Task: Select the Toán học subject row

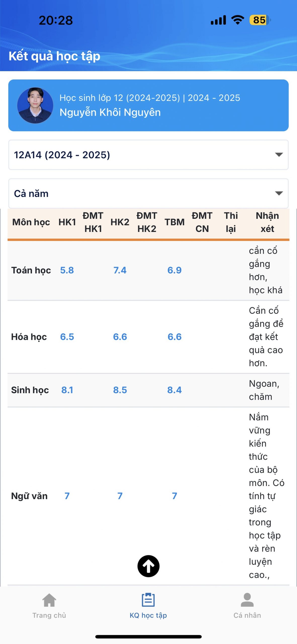Action: click(148, 270)
